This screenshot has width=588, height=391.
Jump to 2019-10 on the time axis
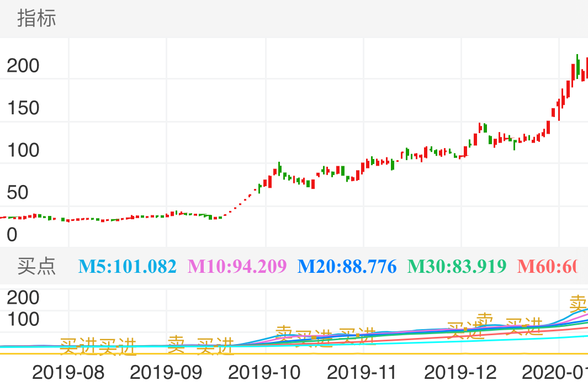coord(264,372)
